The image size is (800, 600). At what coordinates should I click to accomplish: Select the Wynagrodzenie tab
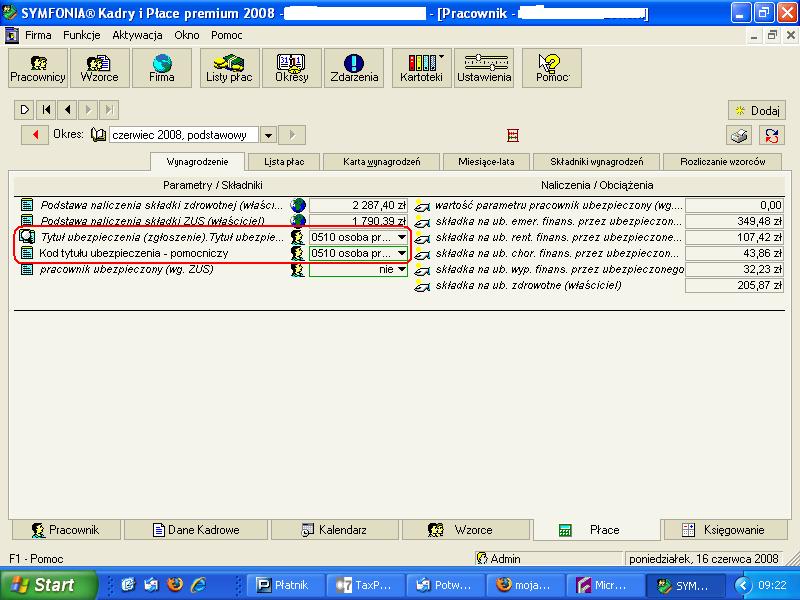(x=197, y=162)
